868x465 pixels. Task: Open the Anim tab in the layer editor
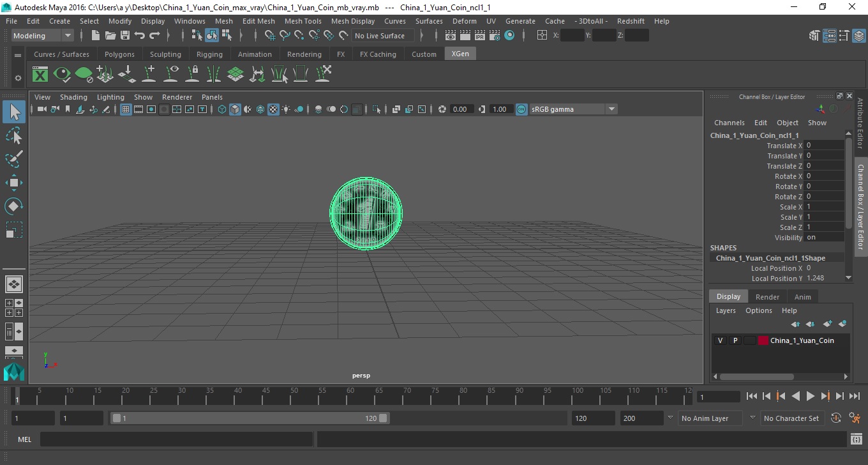[802, 297]
